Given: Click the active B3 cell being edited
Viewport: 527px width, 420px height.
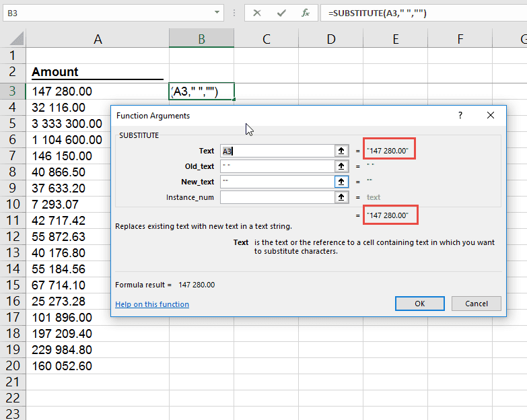Looking at the screenshot, I should [x=201, y=91].
